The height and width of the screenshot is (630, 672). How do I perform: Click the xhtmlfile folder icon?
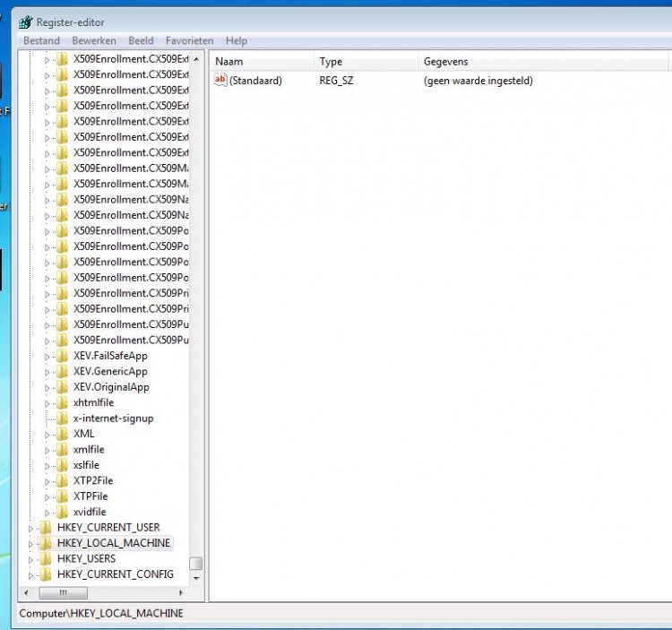(x=62, y=402)
